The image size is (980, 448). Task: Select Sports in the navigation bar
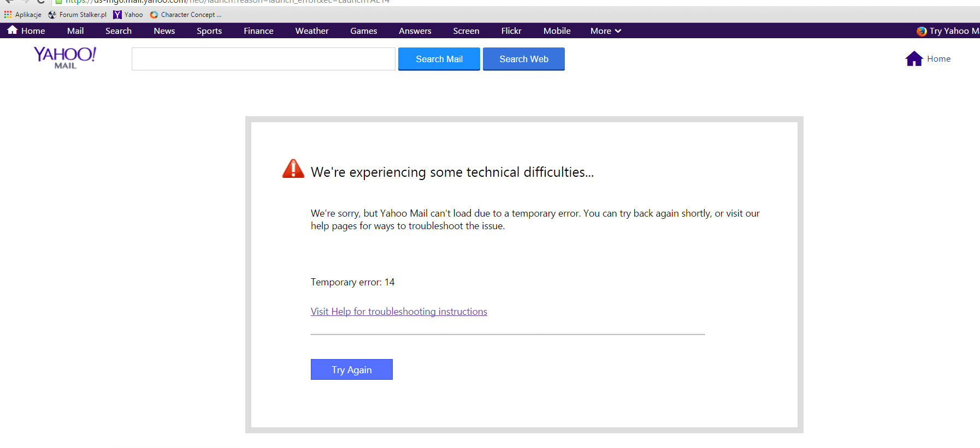(209, 31)
